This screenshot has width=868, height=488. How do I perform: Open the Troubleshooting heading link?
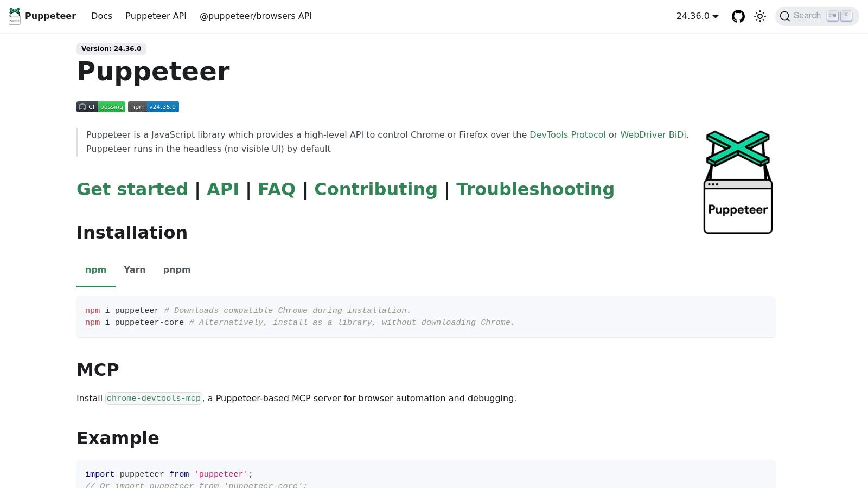pos(535,189)
